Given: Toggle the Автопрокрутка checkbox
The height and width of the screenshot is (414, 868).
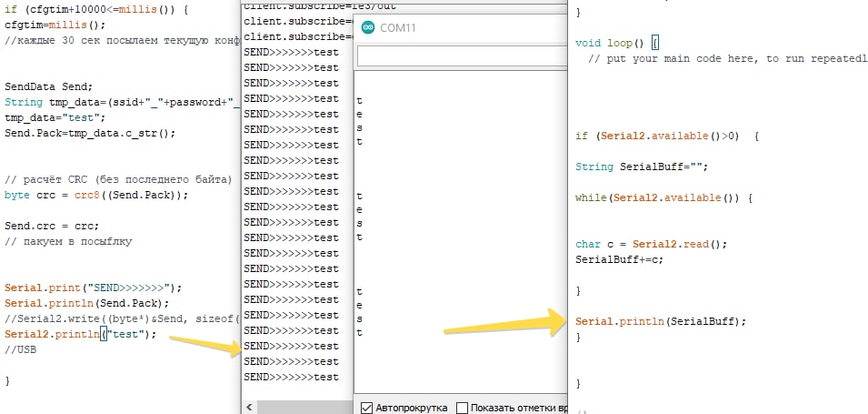Looking at the screenshot, I should coord(366,408).
